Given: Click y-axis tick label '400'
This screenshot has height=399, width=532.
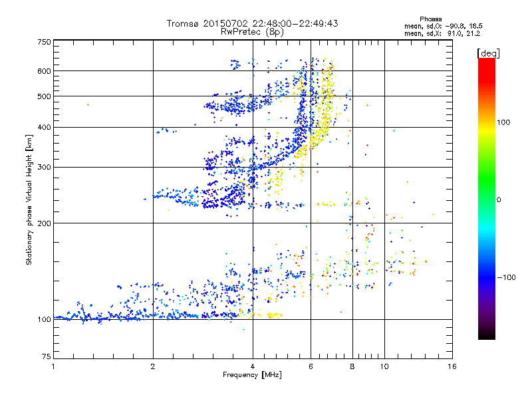Looking at the screenshot, I should pos(44,128).
